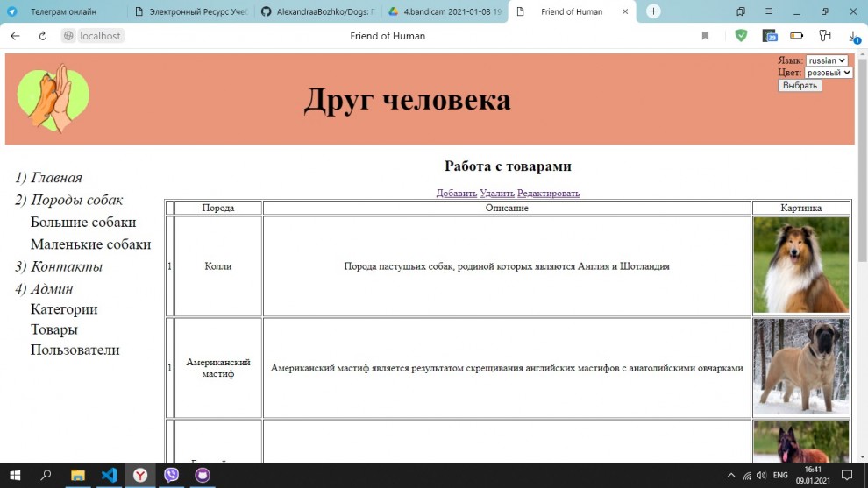Switch to the 4.bandicam 2021-01-08 tab
Image resolution: width=868 pixels, height=488 pixels.
coord(445,11)
